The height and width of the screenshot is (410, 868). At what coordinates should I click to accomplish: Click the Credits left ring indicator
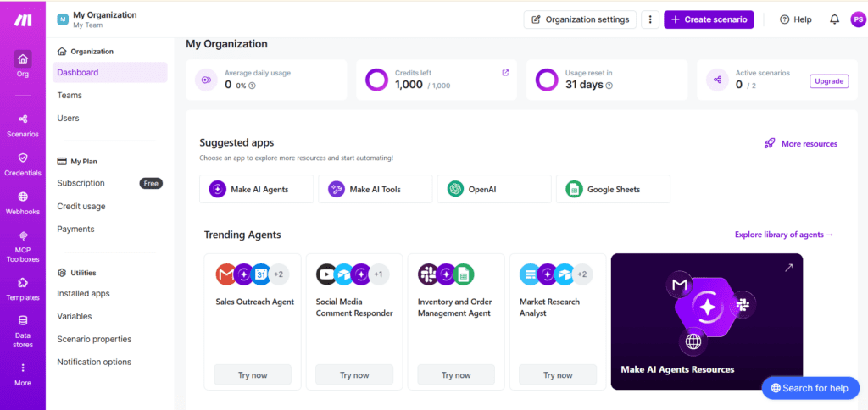point(376,80)
